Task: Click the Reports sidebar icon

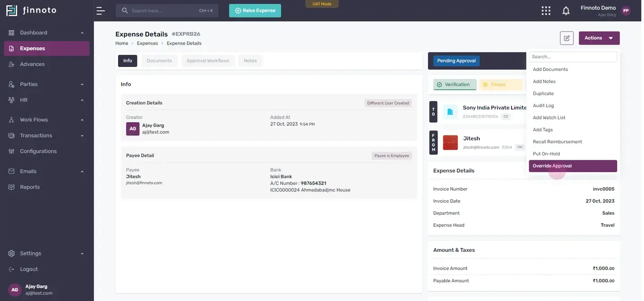Action: [12, 187]
